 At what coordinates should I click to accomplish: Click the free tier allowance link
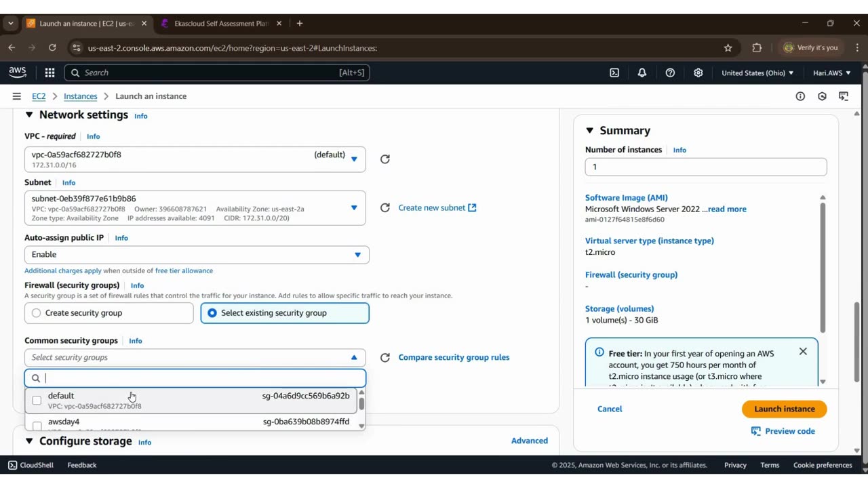coord(184,271)
